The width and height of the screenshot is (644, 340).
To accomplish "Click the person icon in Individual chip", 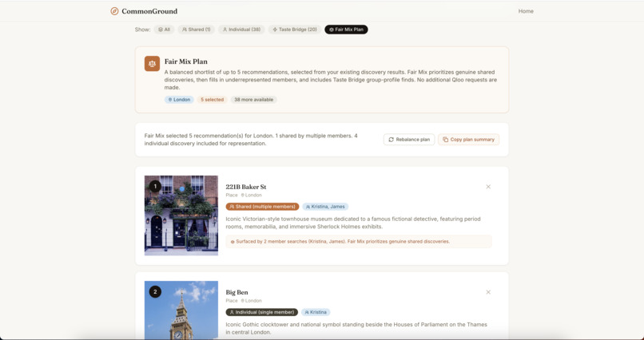I will coord(225,30).
